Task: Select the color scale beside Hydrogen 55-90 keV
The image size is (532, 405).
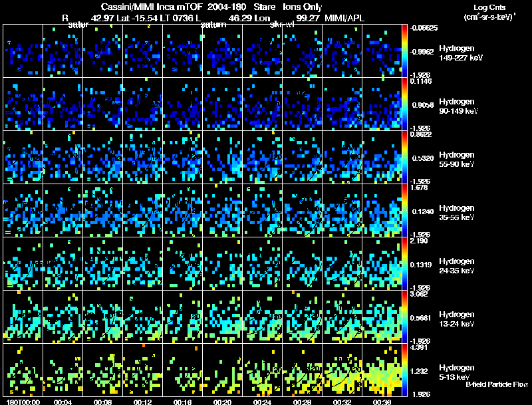Action: [406, 157]
